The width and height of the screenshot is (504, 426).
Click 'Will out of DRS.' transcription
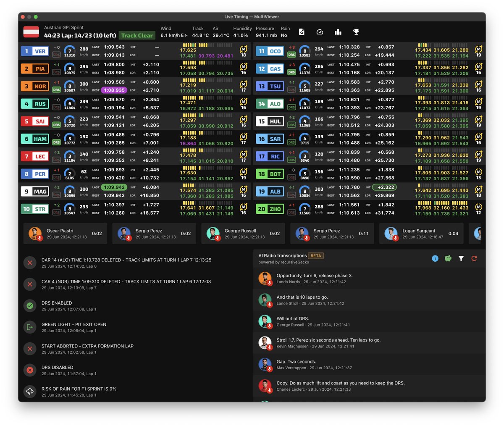(x=293, y=318)
